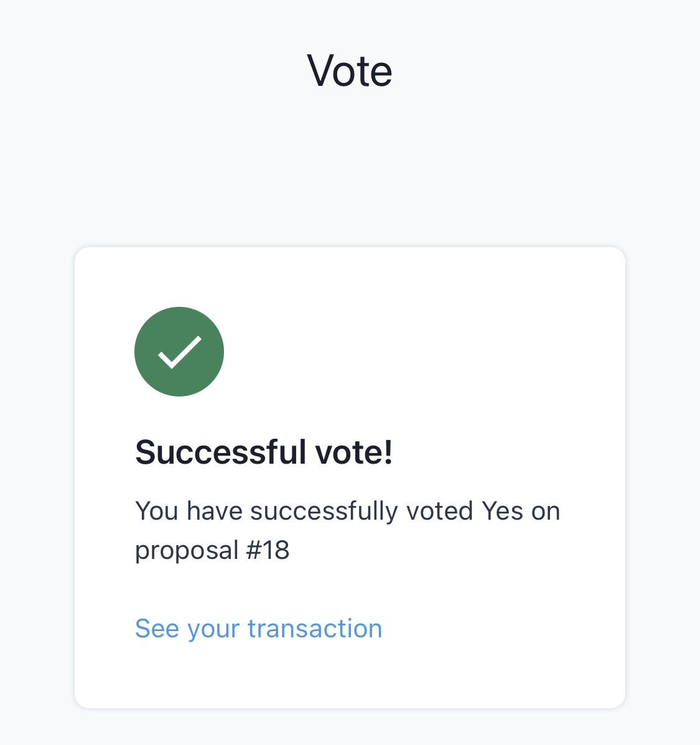Click the Vote page title
700x745 pixels.
click(350, 71)
